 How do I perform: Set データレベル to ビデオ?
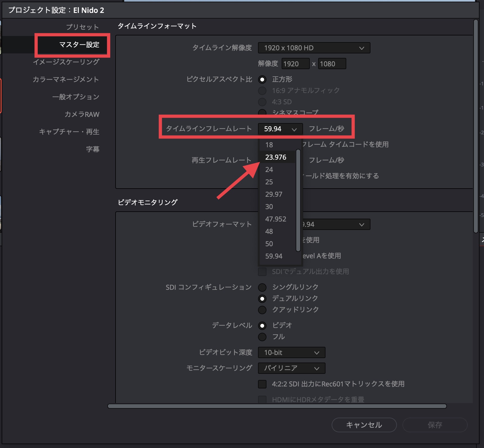pyautogui.click(x=262, y=326)
